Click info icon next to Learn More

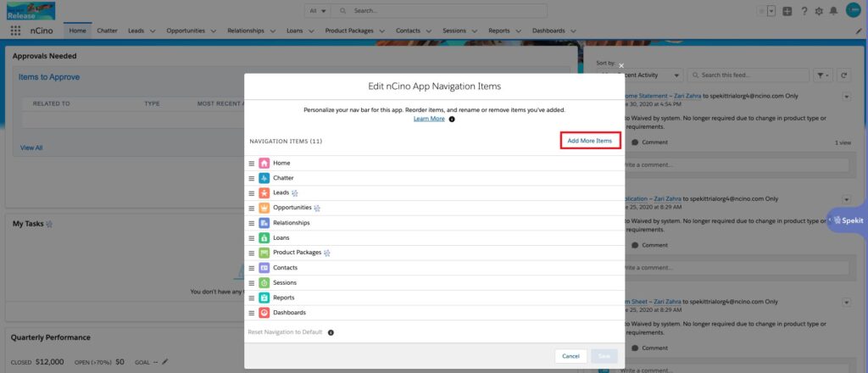[x=452, y=119]
